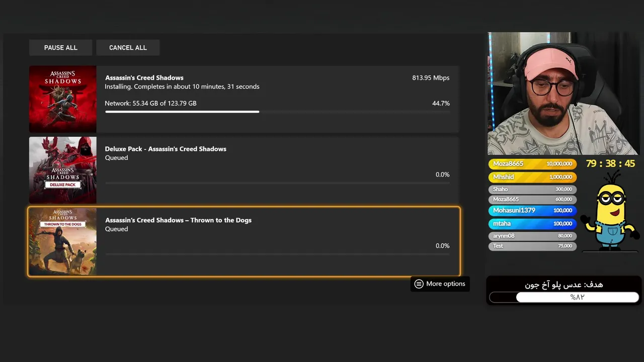
Task: Click Shaho 300,000 donor entry
Action: coord(532,190)
